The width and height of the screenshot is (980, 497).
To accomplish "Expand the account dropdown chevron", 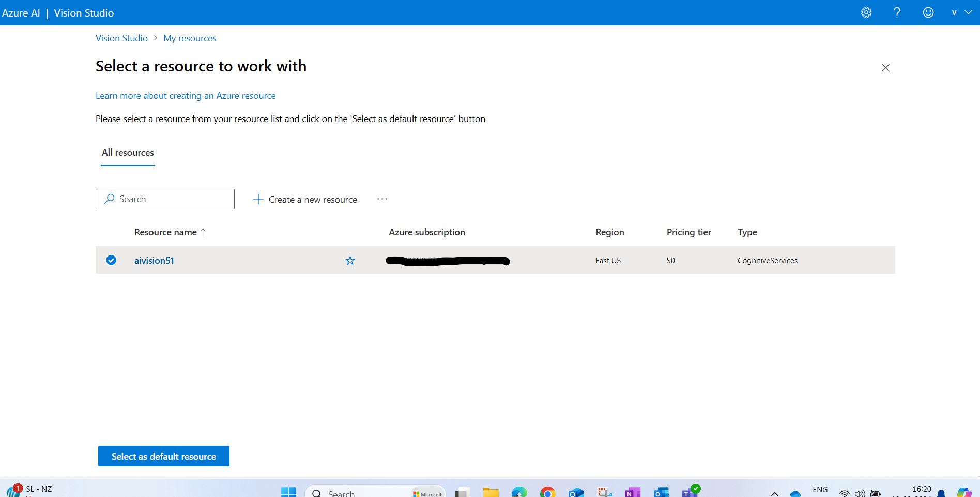I will 969,12.
